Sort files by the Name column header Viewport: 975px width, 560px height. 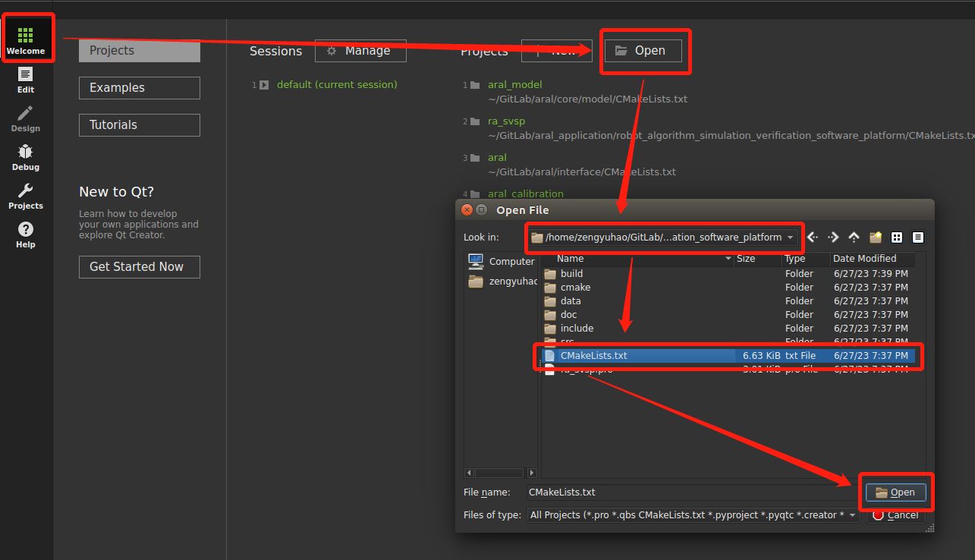click(637, 259)
